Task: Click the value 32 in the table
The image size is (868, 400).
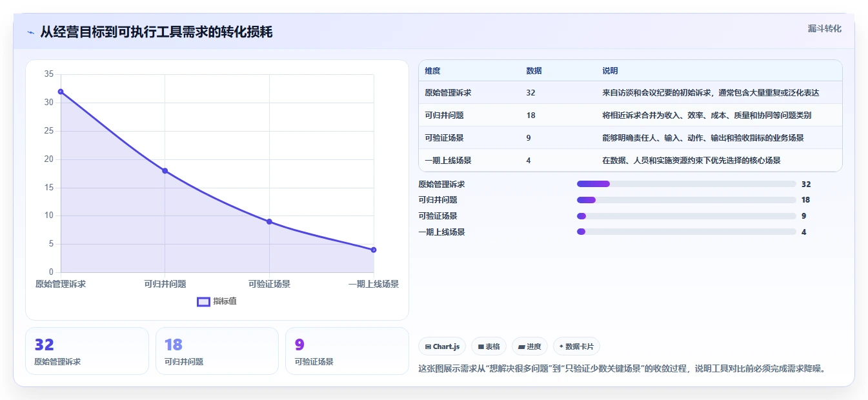Action: coord(530,92)
